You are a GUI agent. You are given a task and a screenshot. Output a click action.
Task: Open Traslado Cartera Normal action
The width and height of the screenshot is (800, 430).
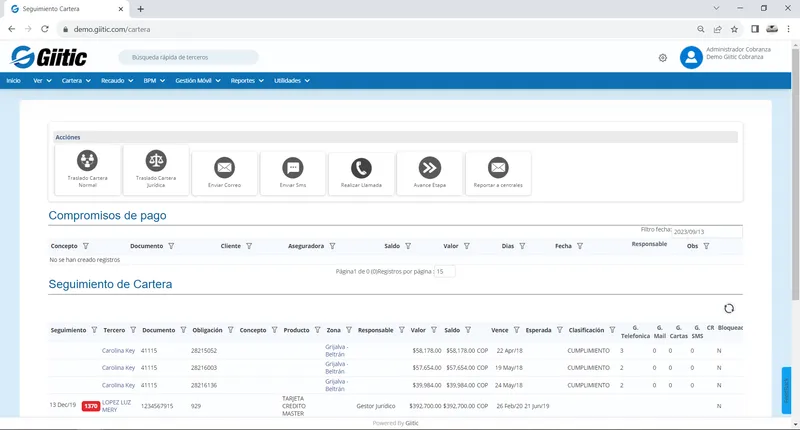coord(87,170)
